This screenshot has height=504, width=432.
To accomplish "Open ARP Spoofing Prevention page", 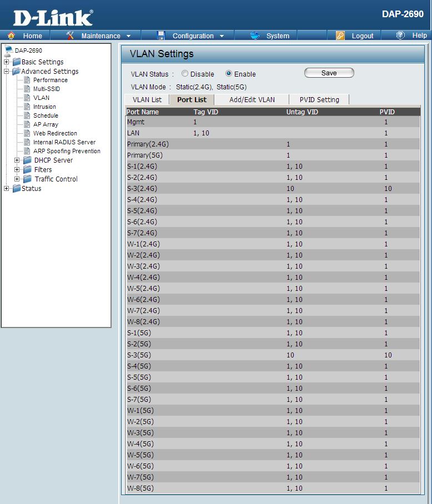I will point(67,151).
